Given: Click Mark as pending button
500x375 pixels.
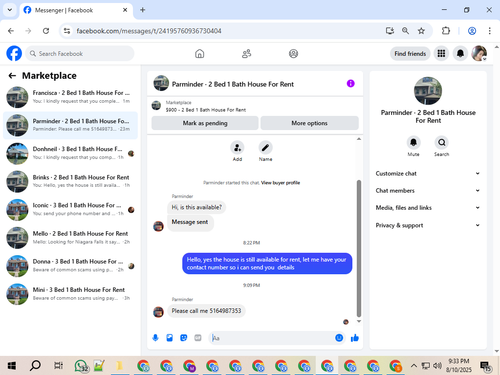Looking at the screenshot, I should [x=205, y=123].
